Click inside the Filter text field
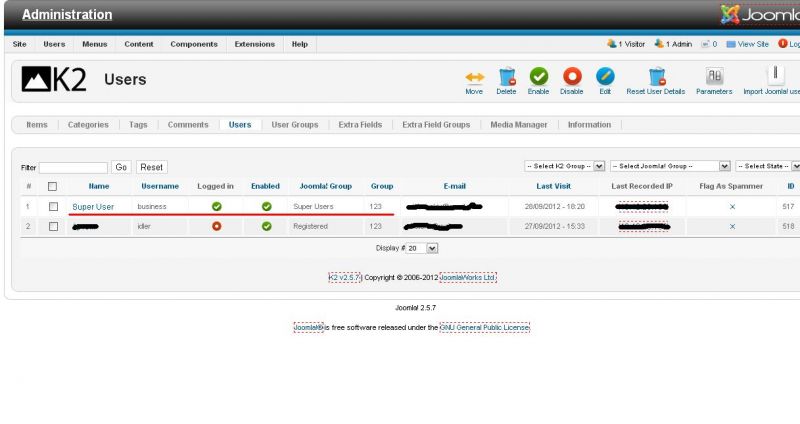 73,168
